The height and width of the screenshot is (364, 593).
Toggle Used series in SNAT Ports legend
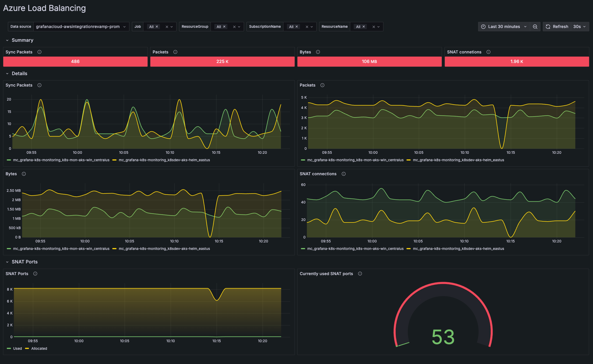coord(17,349)
